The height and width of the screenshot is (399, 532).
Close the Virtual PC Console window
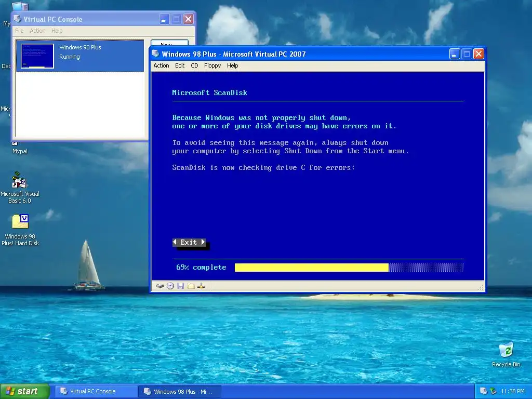tap(188, 19)
